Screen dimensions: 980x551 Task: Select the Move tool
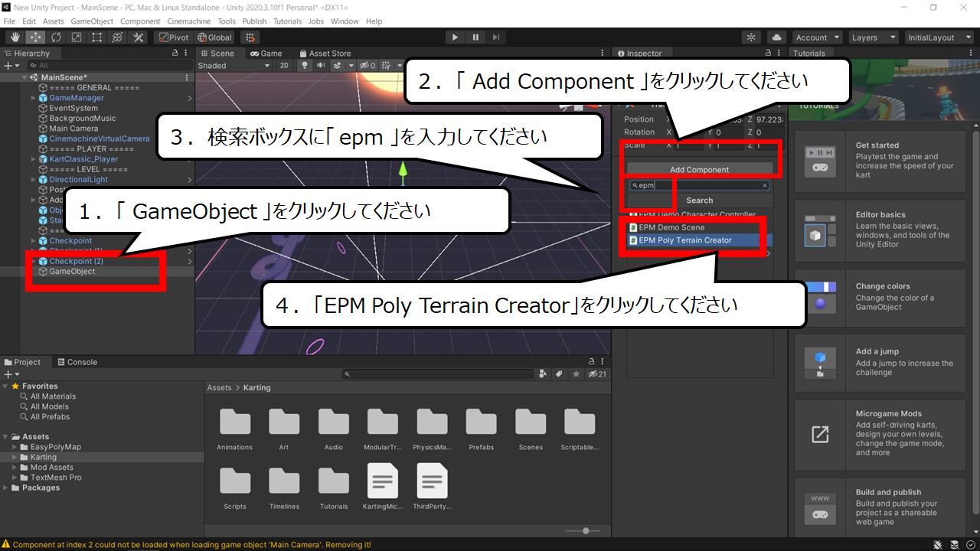36,37
